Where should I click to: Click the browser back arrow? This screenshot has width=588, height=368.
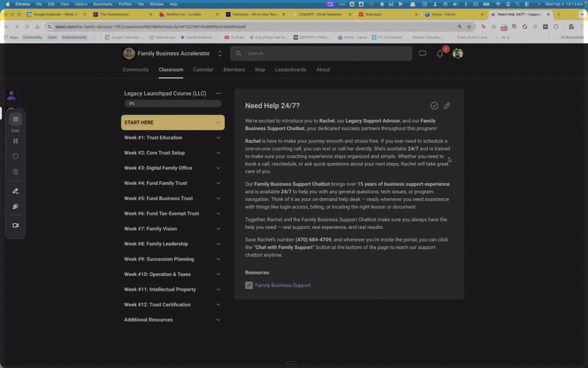(x=6, y=26)
